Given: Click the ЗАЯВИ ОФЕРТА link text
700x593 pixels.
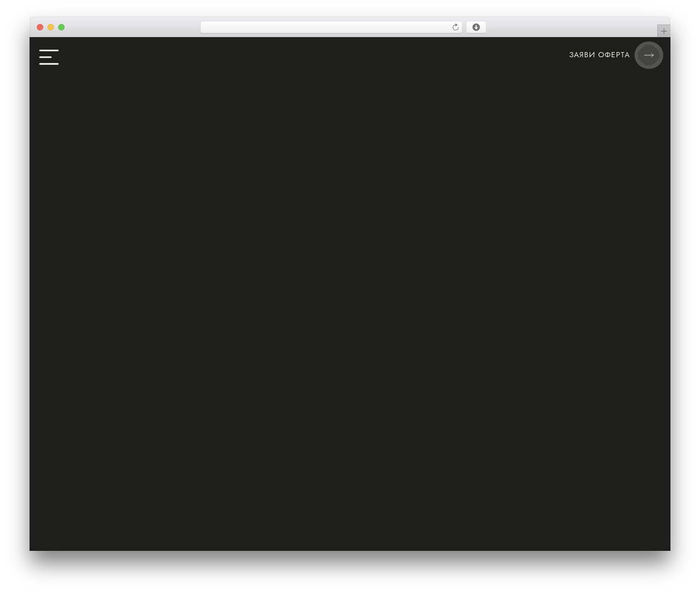Looking at the screenshot, I should point(599,55).
